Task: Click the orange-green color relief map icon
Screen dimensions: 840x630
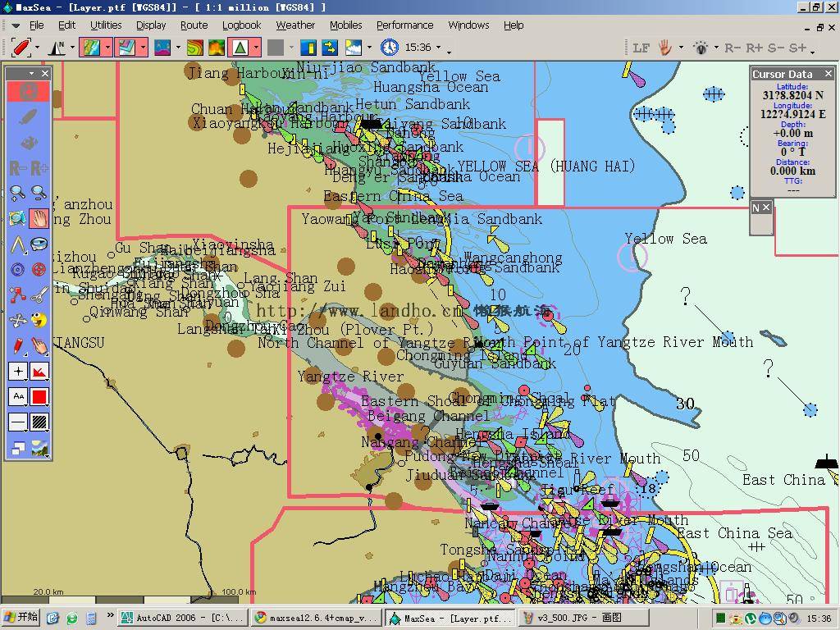Action: [x=217, y=47]
